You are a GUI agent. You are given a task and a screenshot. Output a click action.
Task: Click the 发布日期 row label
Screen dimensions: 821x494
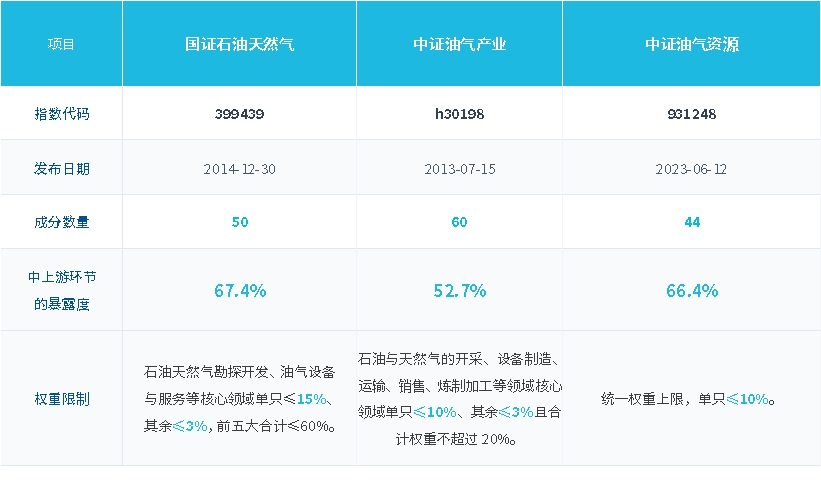tap(62, 169)
